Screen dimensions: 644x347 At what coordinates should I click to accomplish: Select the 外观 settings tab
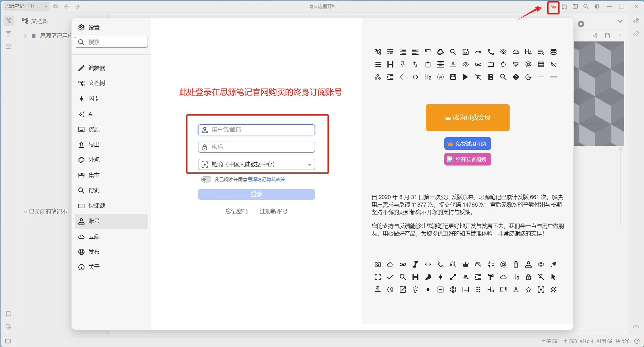click(111, 160)
